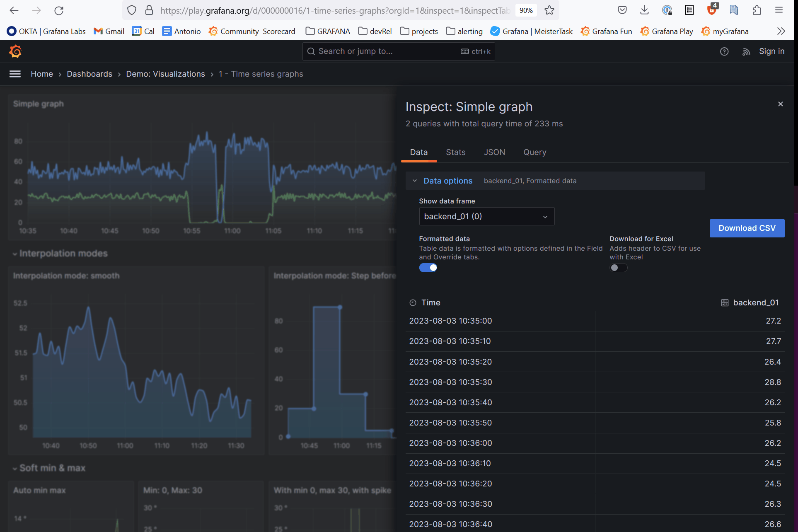This screenshot has width=798, height=532.
Task: Enable the Download for Excel toggle
Action: tap(618, 268)
